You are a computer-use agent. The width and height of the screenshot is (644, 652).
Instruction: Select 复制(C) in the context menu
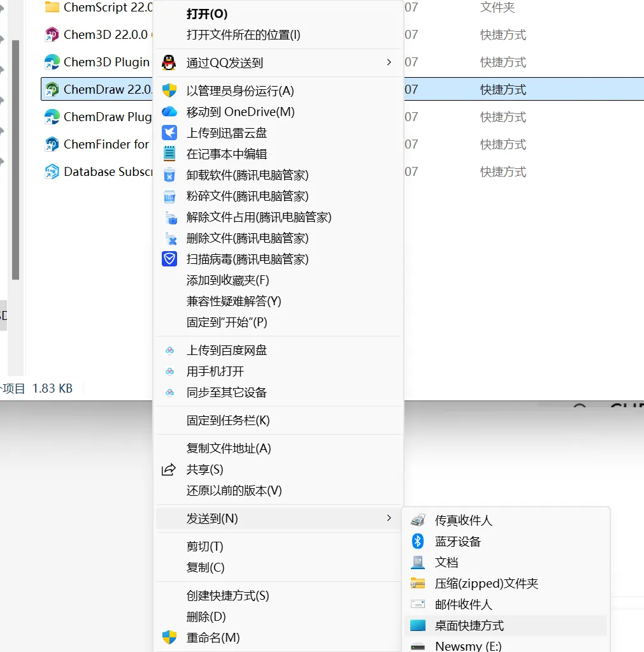click(205, 567)
